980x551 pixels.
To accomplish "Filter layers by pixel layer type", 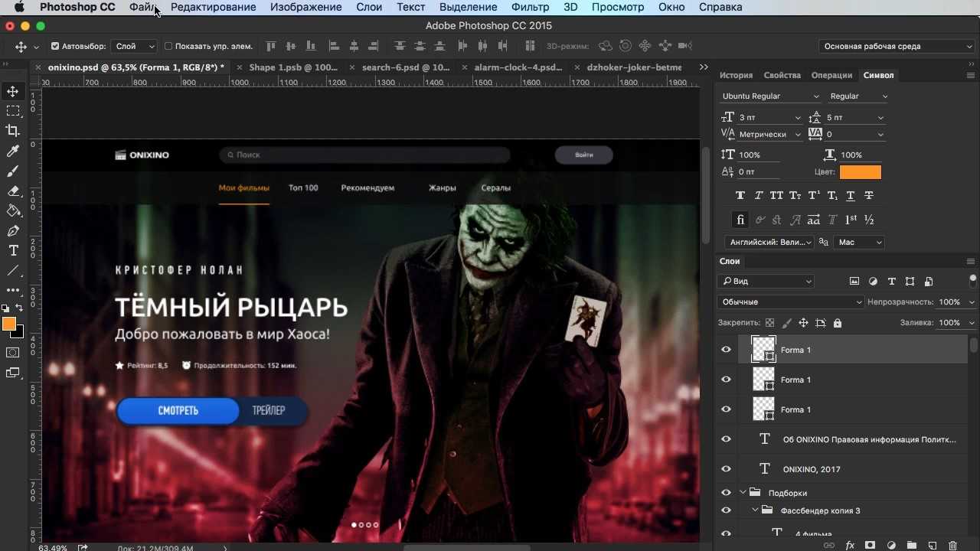I will pos(854,282).
